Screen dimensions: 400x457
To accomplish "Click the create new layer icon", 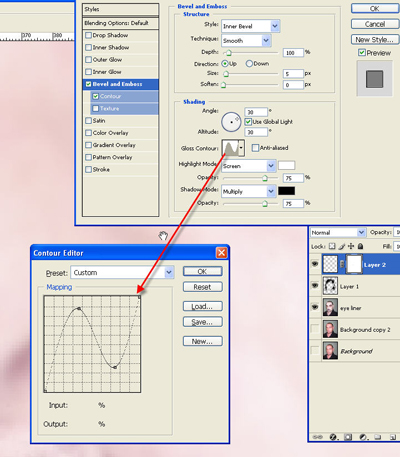I will pos(393,437).
